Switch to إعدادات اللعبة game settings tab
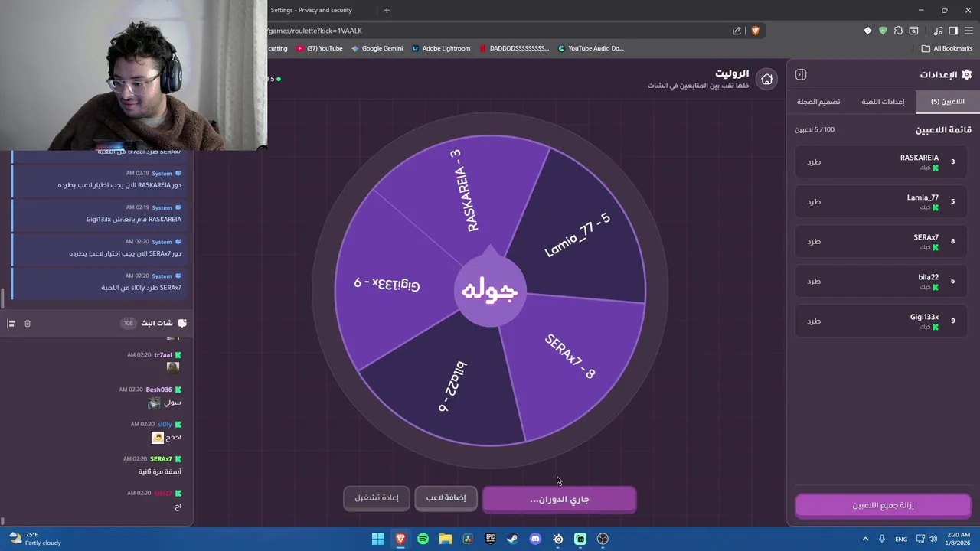 [883, 101]
